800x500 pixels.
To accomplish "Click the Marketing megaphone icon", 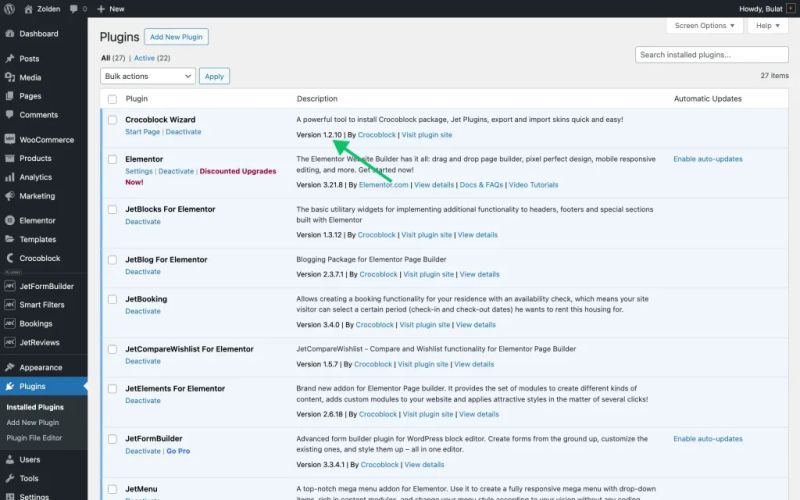I will click(x=10, y=196).
